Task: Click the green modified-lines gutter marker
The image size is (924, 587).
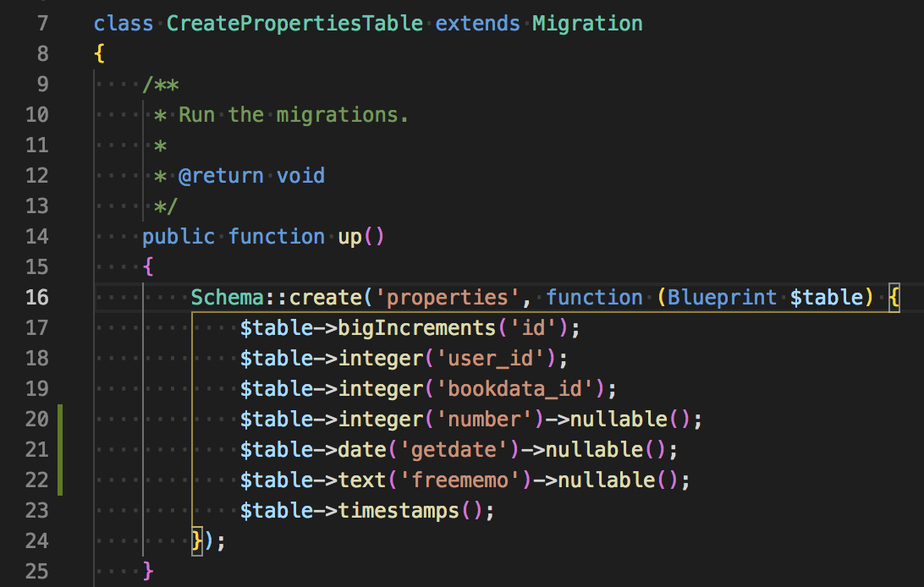Action: point(60,450)
